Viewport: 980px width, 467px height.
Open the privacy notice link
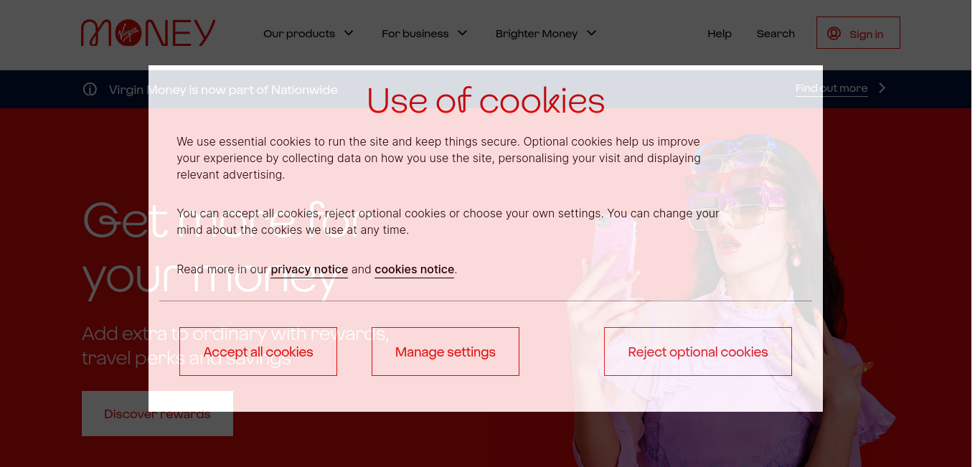[309, 269]
